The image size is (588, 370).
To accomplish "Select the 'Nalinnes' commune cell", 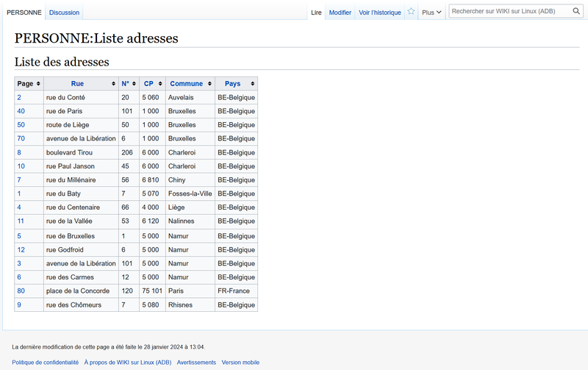I will tap(190, 221).
